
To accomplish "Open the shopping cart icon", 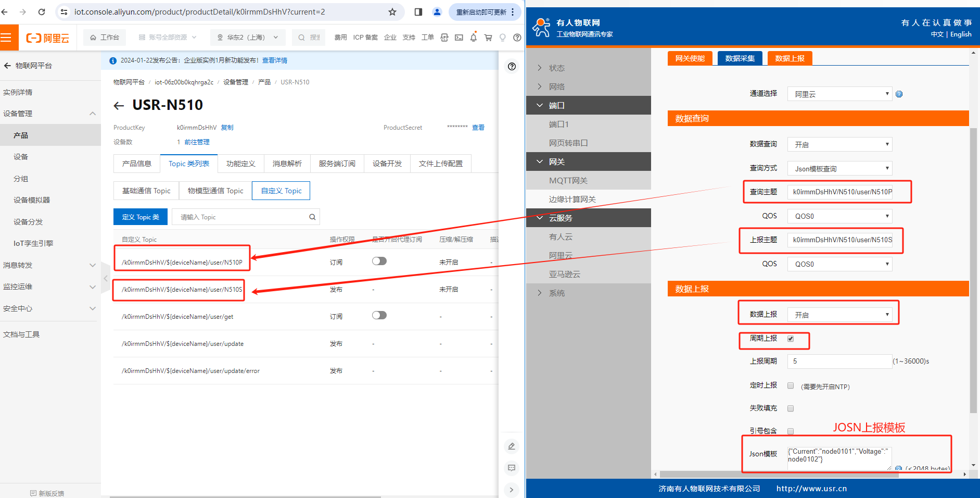I will (488, 38).
